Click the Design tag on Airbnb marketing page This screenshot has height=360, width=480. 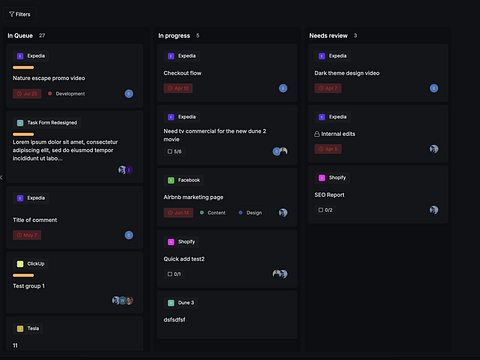[x=250, y=213]
